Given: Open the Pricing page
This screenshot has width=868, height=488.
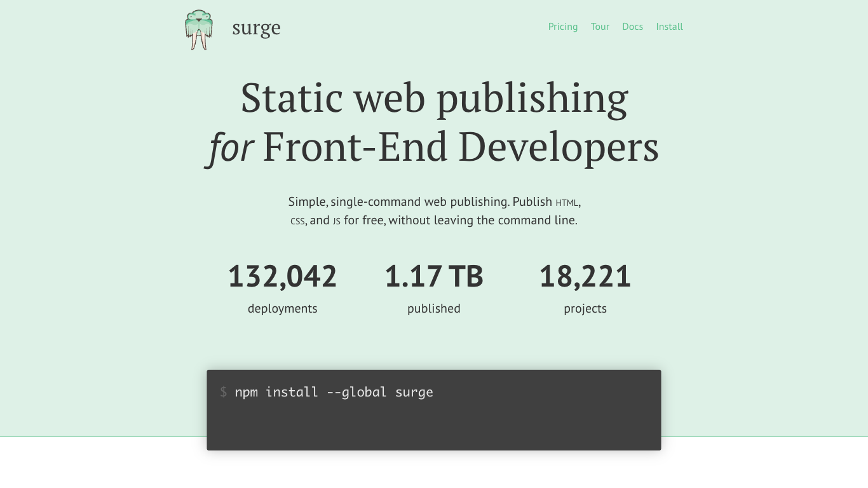Looking at the screenshot, I should pos(563,27).
